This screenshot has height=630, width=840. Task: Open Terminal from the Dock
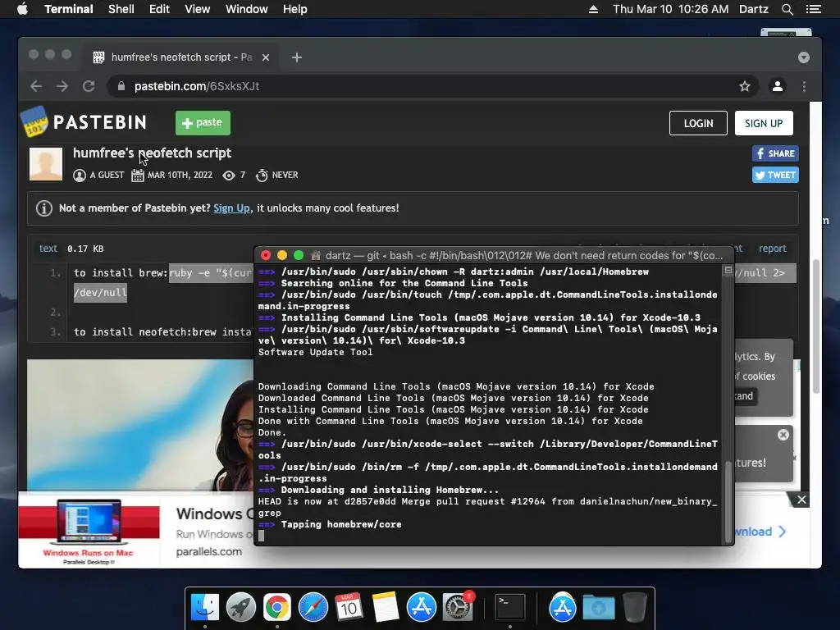click(x=510, y=607)
